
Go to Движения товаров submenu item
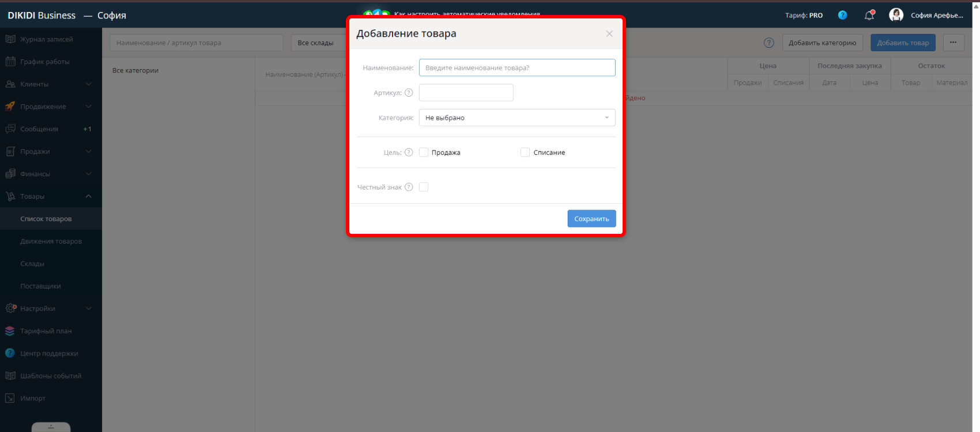pos(51,241)
